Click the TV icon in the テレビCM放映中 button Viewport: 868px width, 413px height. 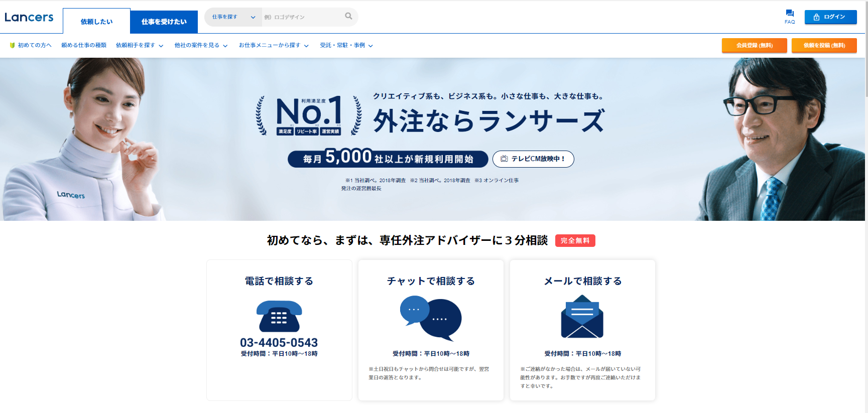[x=504, y=159]
